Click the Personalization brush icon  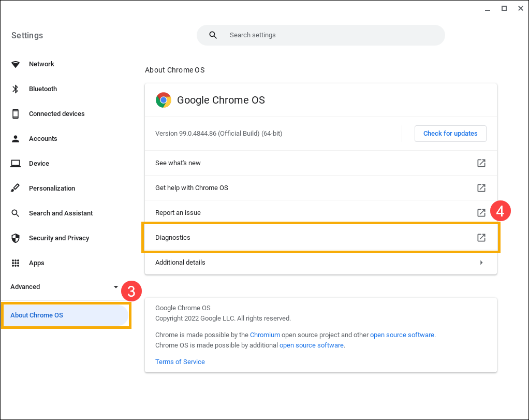tap(15, 188)
